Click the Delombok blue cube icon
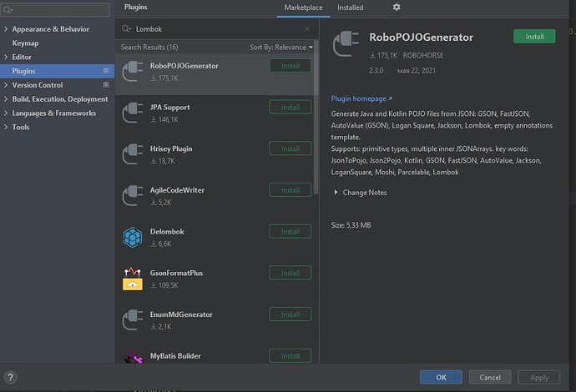576x392 pixels. (133, 238)
